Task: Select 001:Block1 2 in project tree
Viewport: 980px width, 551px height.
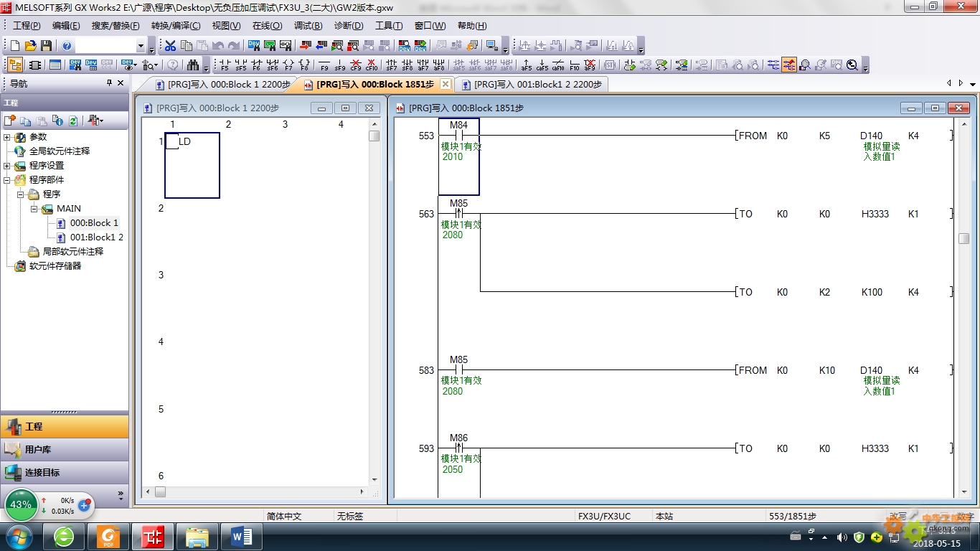Action: tap(97, 237)
